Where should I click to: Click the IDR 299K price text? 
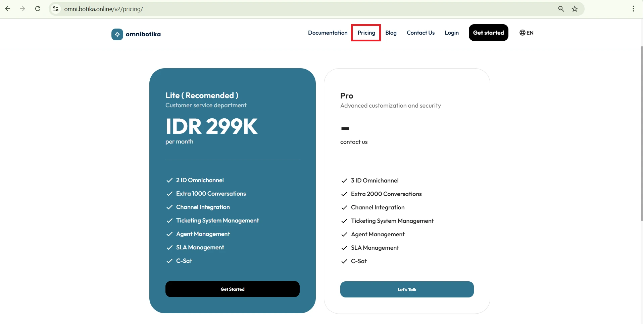[x=211, y=127]
